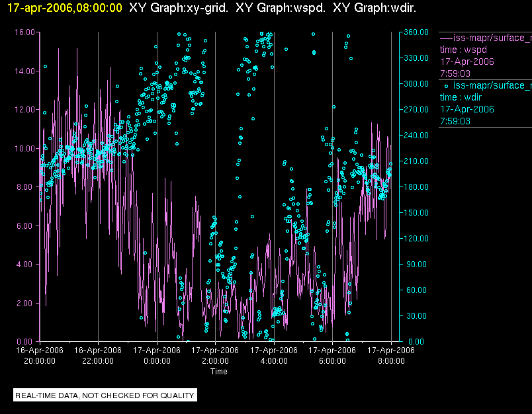This screenshot has width=532, height=414.
Task: Click the 270.00 wind direction axis label
Action: tap(416, 110)
